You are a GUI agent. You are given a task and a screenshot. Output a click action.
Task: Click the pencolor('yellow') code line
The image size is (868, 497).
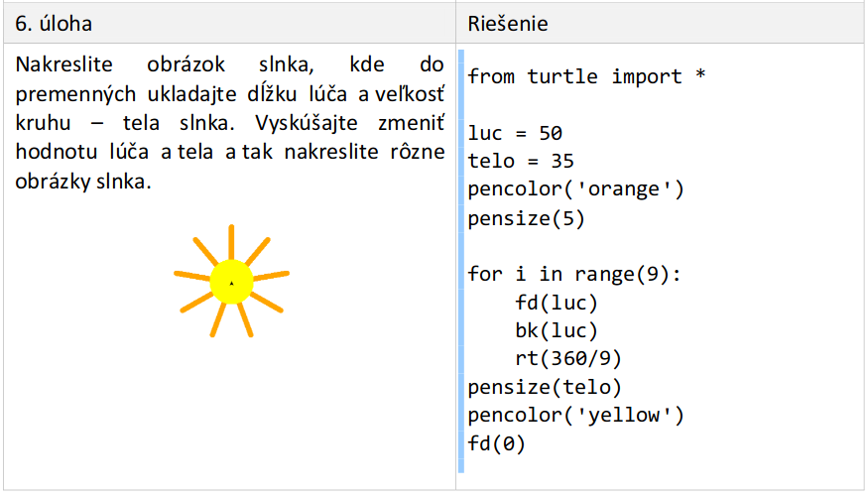click(575, 415)
